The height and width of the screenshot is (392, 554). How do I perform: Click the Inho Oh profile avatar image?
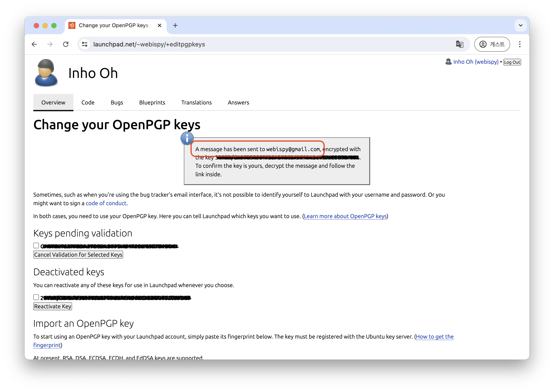click(46, 73)
